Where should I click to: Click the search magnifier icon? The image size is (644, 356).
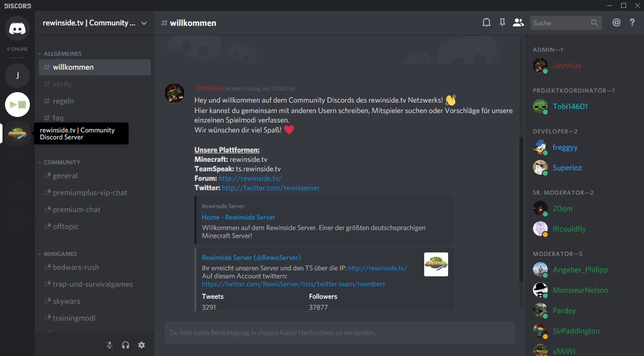pos(594,23)
